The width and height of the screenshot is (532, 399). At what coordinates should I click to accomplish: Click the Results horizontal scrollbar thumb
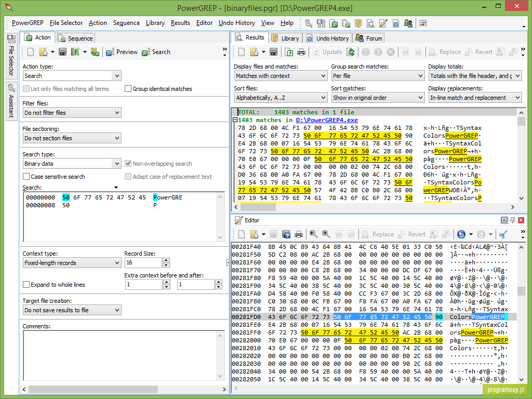258,207
